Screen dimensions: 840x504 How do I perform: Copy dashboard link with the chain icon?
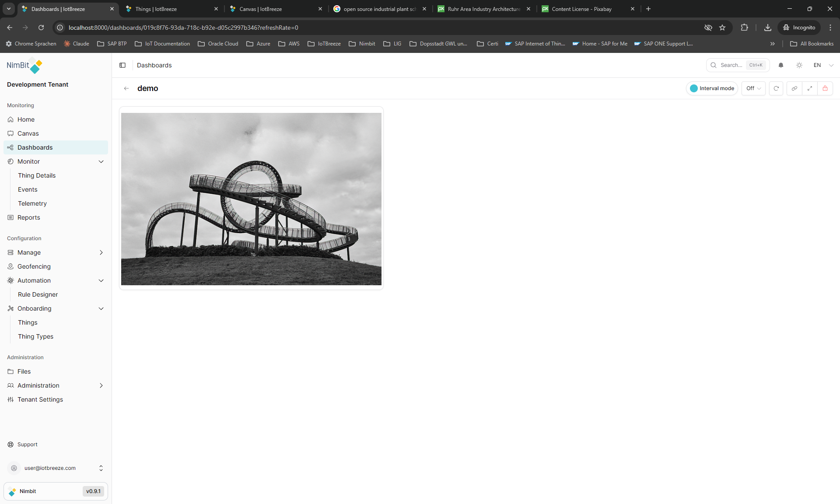click(794, 88)
